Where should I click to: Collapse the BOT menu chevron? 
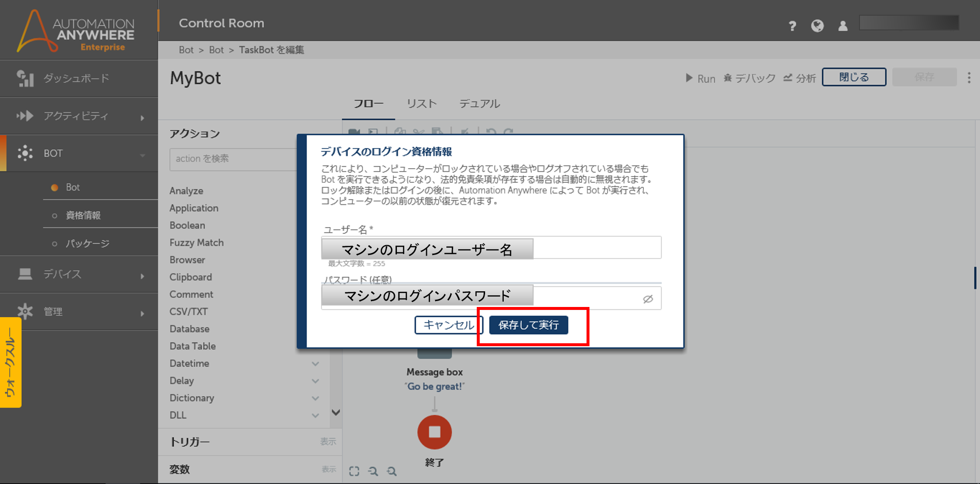point(143,155)
